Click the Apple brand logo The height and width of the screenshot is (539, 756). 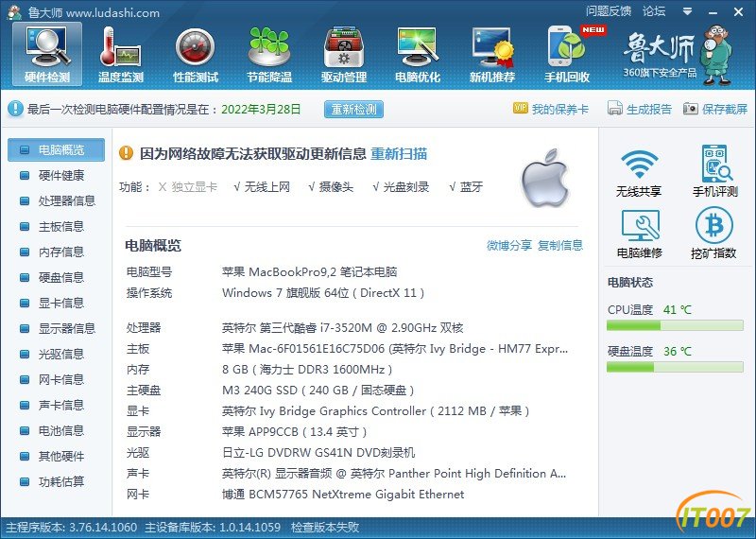(x=544, y=179)
